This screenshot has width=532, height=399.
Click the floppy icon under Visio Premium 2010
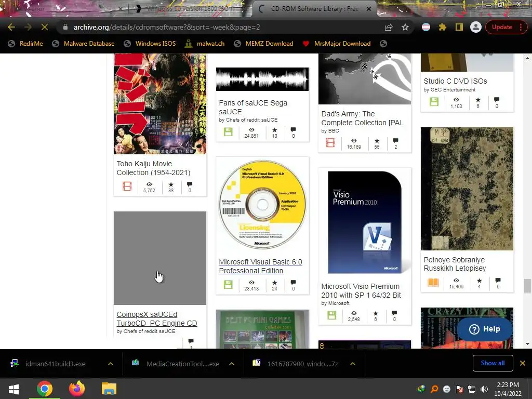point(332,315)
